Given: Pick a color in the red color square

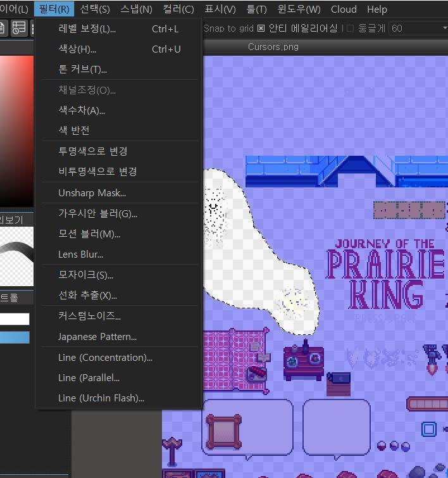Looking at the screenshot, I should [16, 131].
